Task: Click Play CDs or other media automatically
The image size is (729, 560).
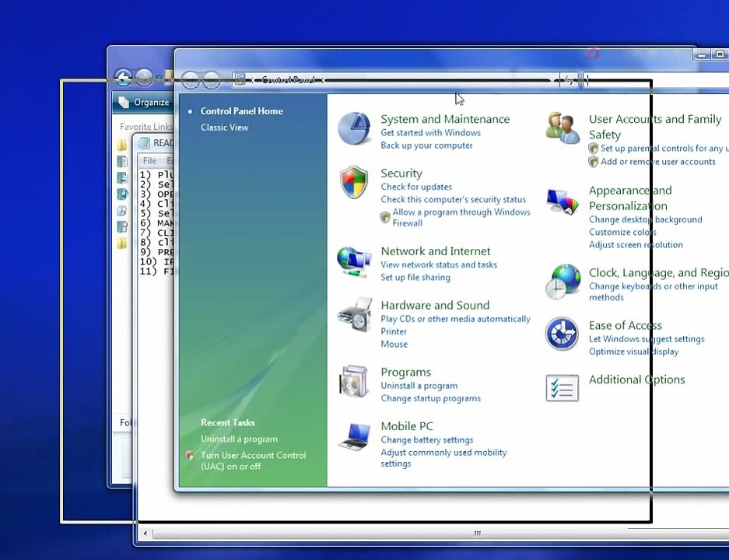Action: pyautogui.click(x=455, y=319)
